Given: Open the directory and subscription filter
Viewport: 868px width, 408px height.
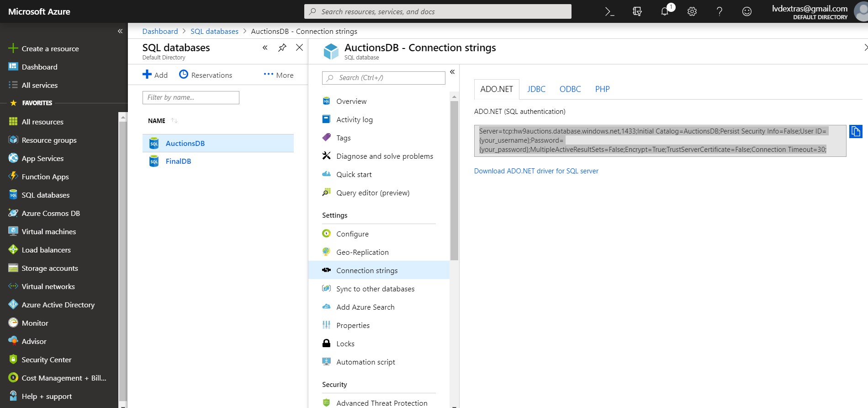Looking at the screenshot, I should click(x=637, y=11).
